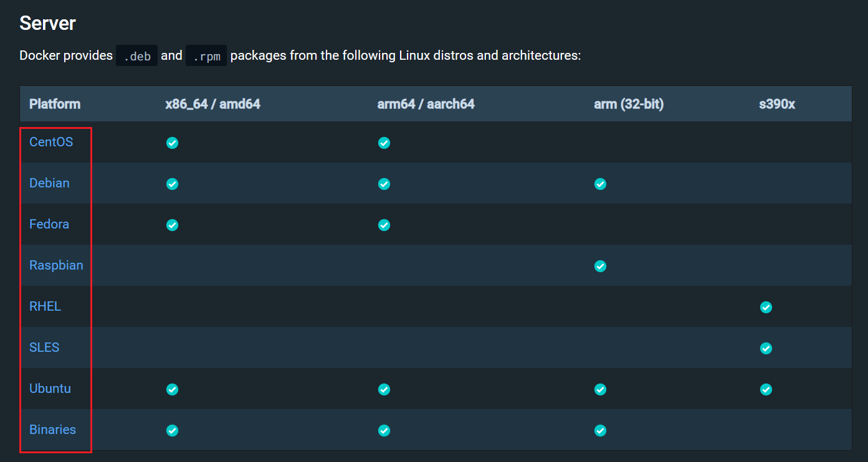Open the RHEL platform link
868x462 pixels.
pyautogui.click(x=45, y=306)
